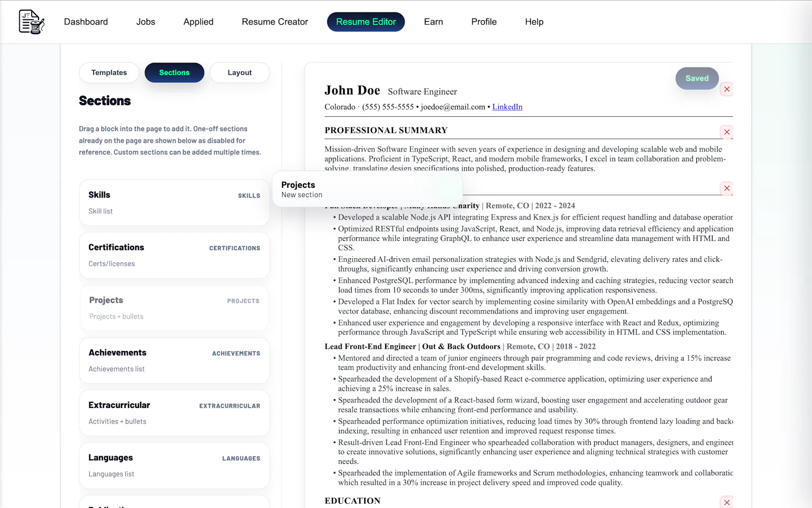Switch to the Templates tab
812x508 pixels.
(x=109, y=73)
